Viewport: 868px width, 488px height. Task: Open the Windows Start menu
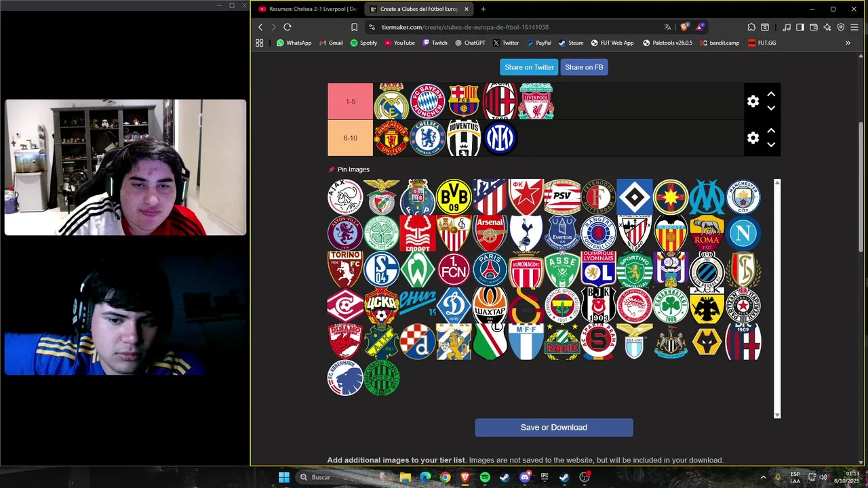pos(284,477)
